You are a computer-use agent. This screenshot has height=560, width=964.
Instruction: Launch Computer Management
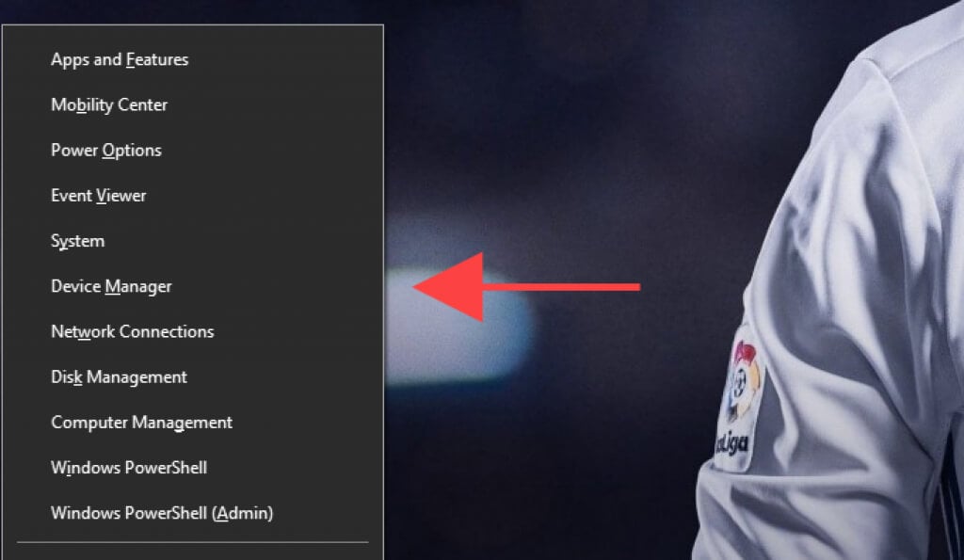tap(142, 423)
